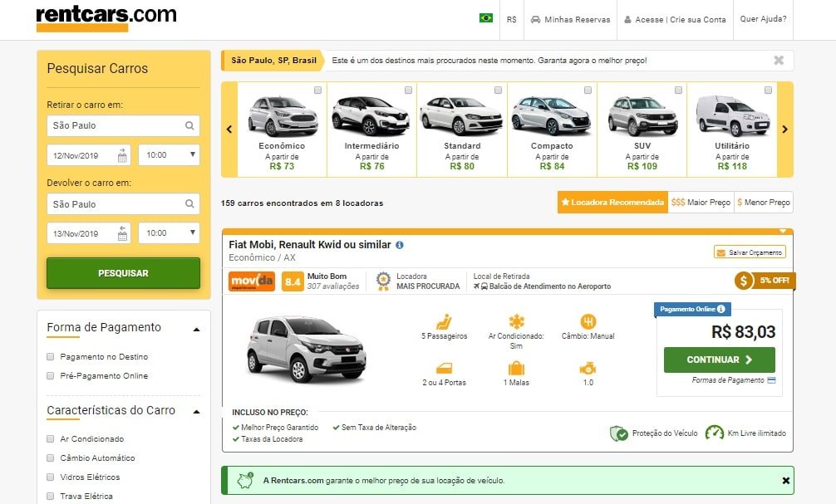The width and height of the screenshot is (836, 504).
Task: Click the Compacto car thumbnail
Action: point(551,115)
